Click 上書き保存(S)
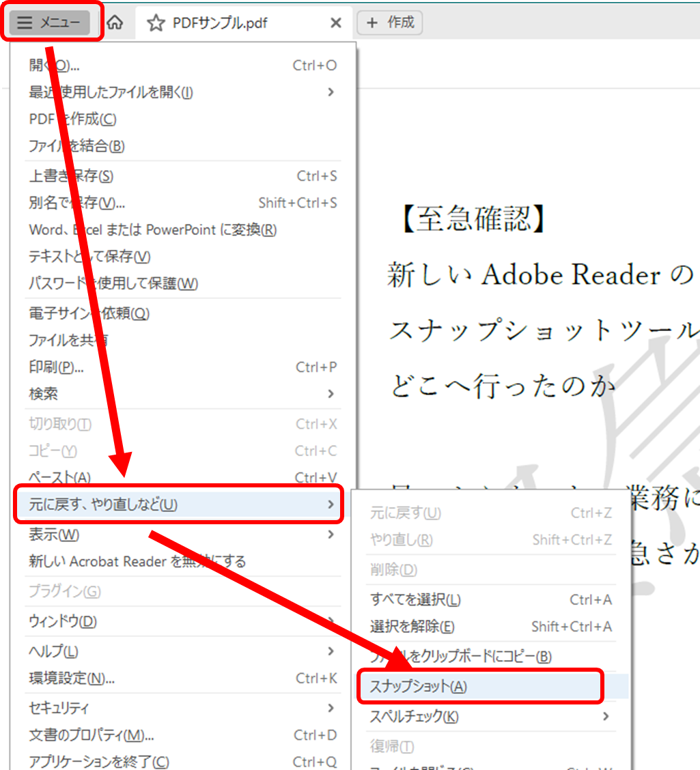 (183, 176)
